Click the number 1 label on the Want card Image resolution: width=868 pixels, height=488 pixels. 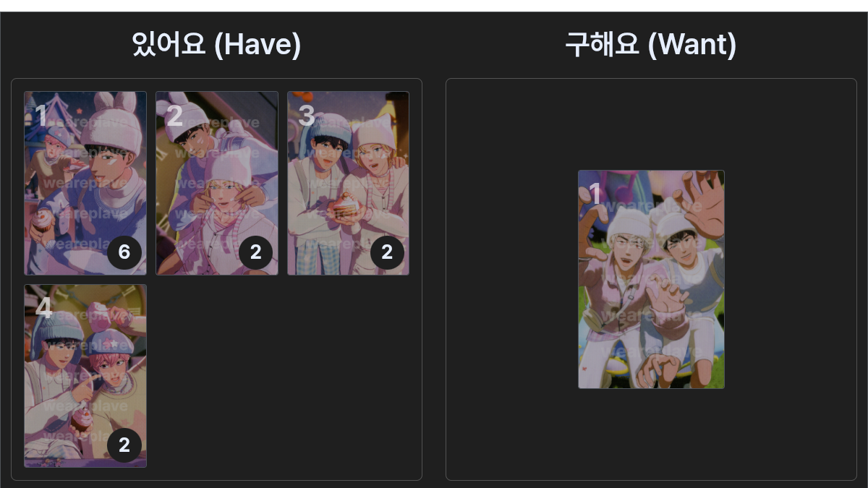click(x=595, y=194)
